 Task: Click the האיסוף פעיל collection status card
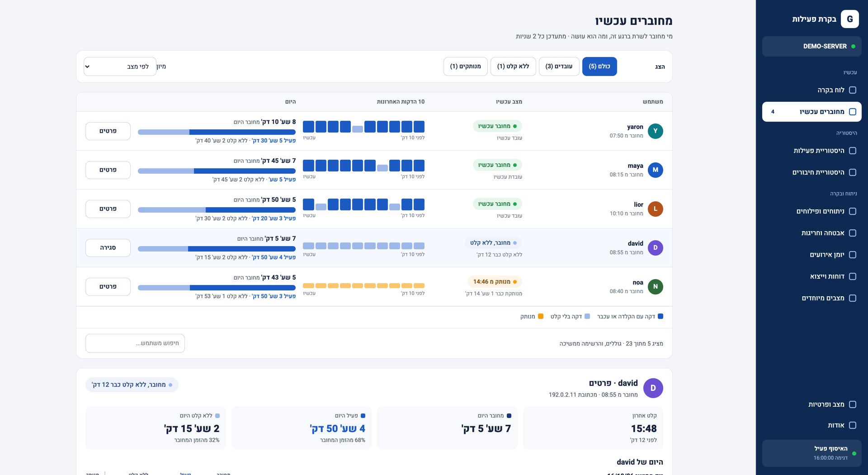pos(811,453)
